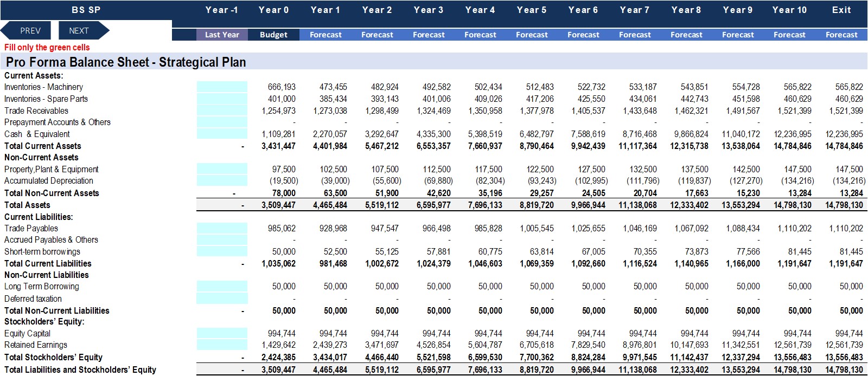The height and width of the screenshot is (376, 868).
Task: Click the Current Liabilities: section heading
Action: (x=39, y=217)
